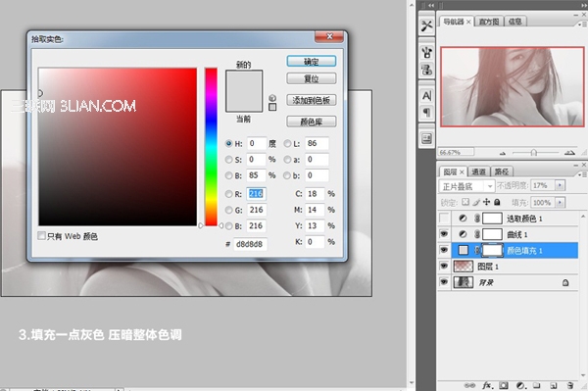Click inside the rainbow hue slider bar

click(211, 147)
